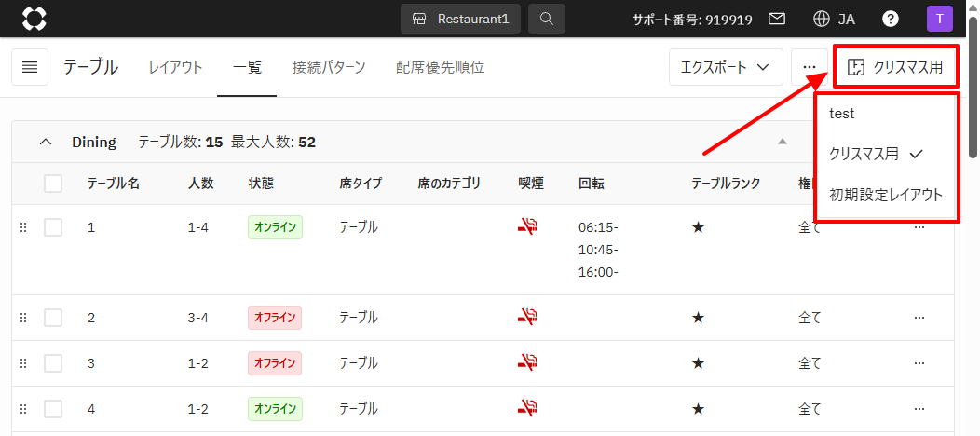Check the box for table 4
The height and width of the screenshot is (436, 980).
tap(53, 409)
